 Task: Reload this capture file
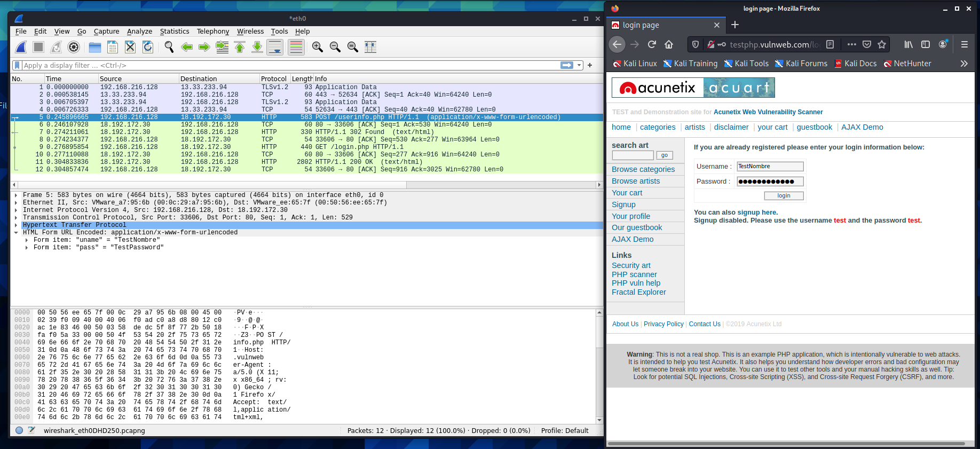(148, 47)
